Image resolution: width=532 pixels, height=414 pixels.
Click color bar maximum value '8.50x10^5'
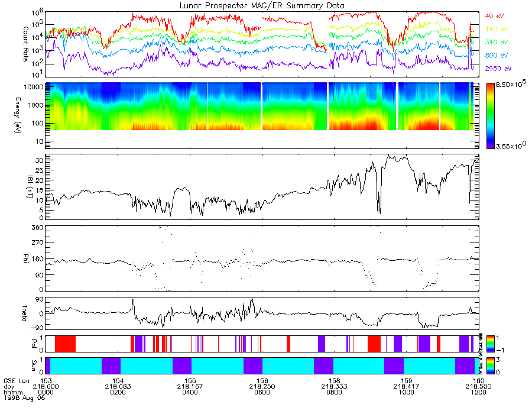[511, 84]
